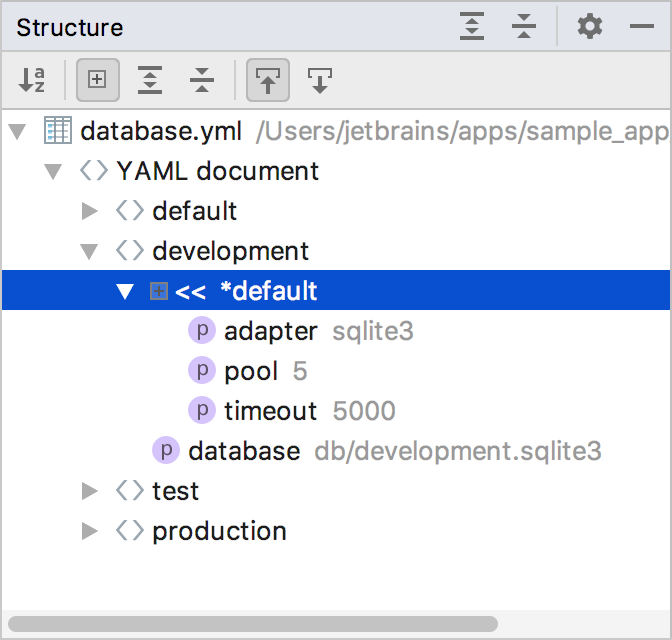672x640 pixels.
Task: Click property icon next to database
Action: coord(166,450)
